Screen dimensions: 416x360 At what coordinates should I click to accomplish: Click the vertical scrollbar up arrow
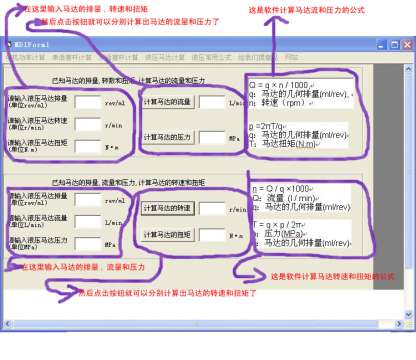408,69
